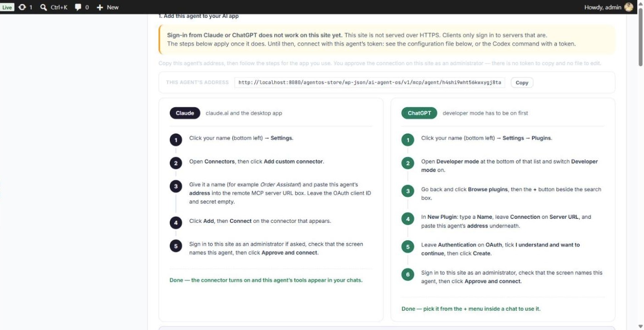Copy this agent's address with Copy button
Screen dimensions: 644x330
(522, 82)
